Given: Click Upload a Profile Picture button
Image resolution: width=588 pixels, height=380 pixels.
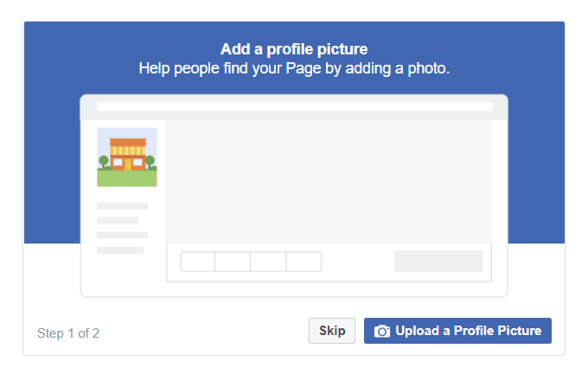Looking at the screenshot, I should [457, 331].
